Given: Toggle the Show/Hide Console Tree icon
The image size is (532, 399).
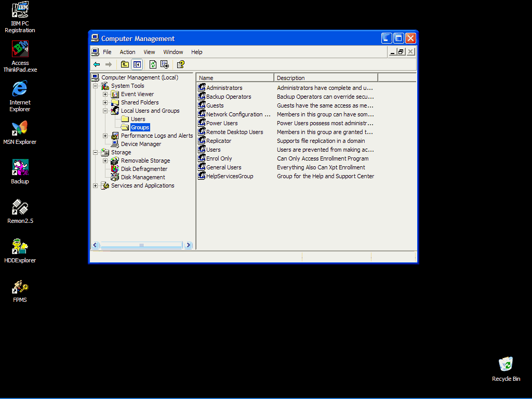Looking at the screenshot, I should [x=137, y=64].
